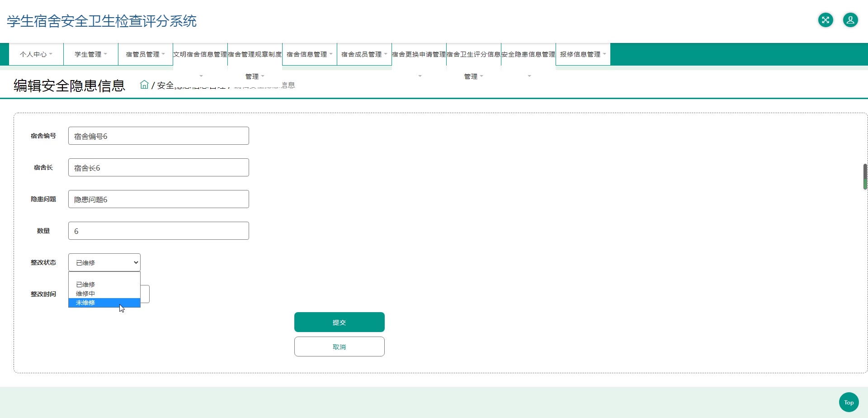Image resolution: width=868 pixels, height=418 pixels.
Task: Collapse the 整改状态 dropdown showing 已维修
Action: pyautogui.click(x=104, y=262)
